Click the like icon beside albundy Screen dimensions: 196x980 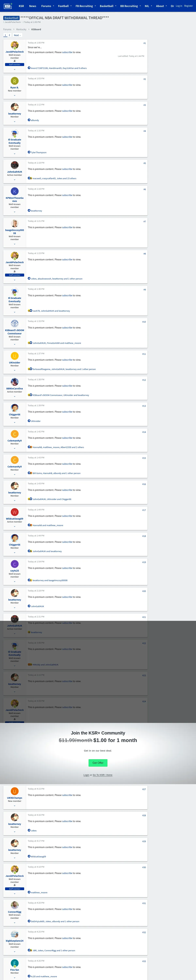pyautogui.click(x=29, y=120)
